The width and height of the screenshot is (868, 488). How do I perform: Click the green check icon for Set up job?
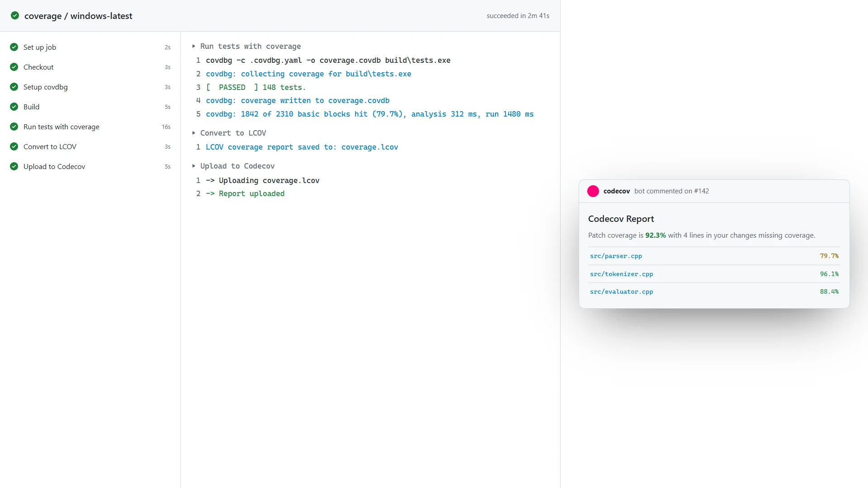click(14, 47)
